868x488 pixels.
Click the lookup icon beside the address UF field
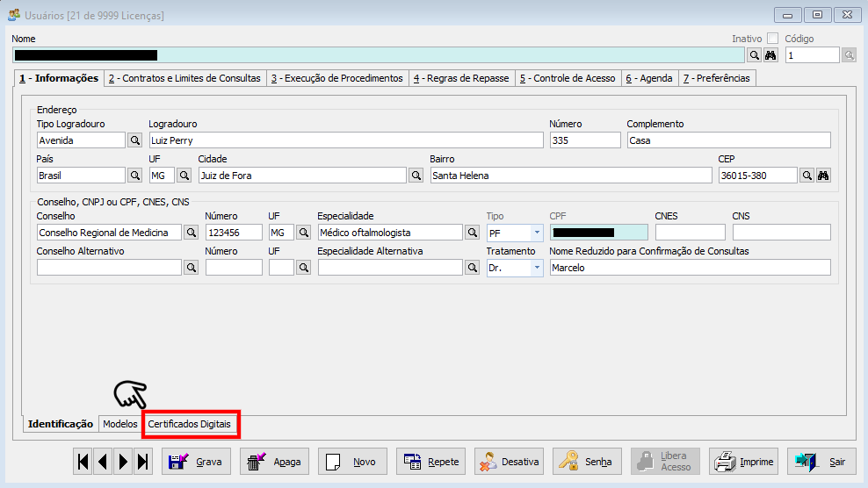tap(184, 176)
